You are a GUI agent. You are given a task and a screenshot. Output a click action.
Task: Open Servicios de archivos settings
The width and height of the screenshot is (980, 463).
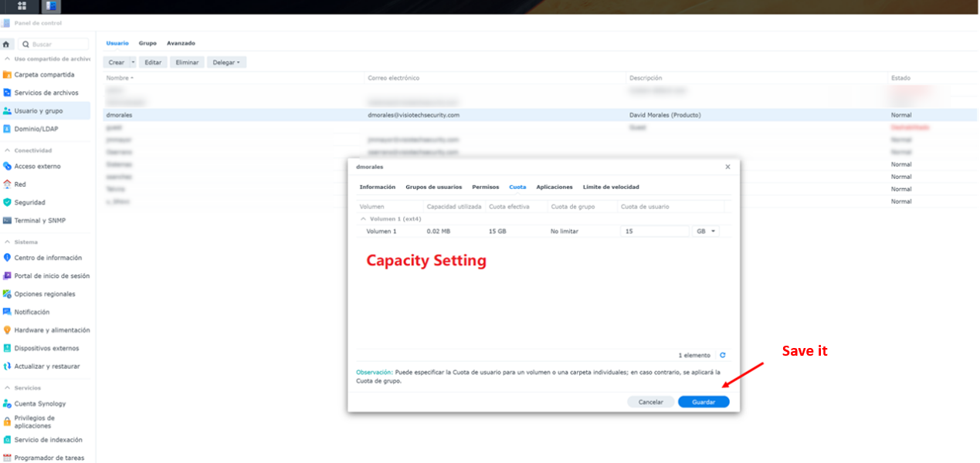(45, 93)
